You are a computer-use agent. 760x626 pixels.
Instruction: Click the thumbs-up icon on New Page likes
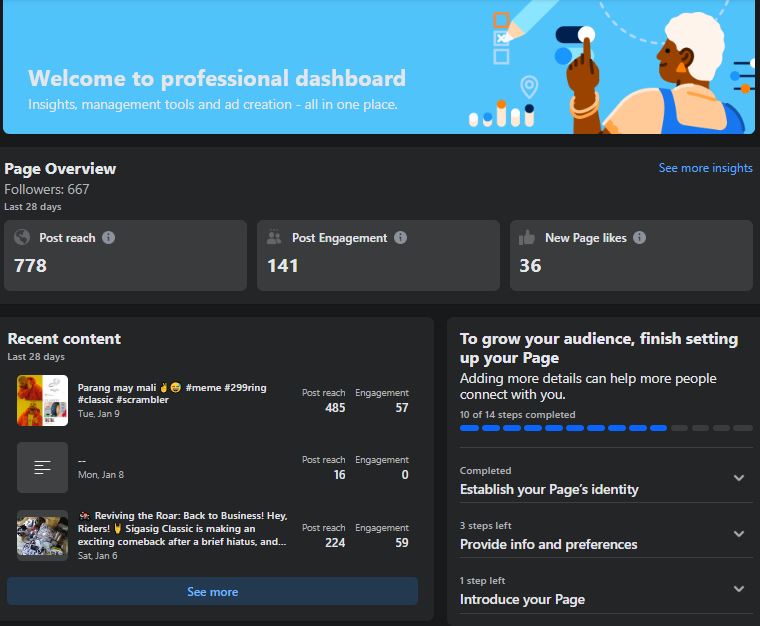click(x=527, y=237)
